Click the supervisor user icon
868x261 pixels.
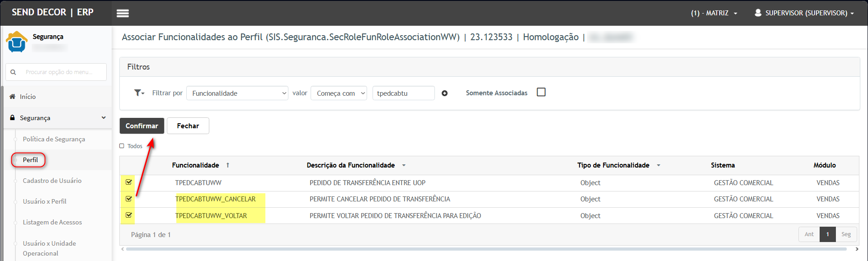coord(758,13)
